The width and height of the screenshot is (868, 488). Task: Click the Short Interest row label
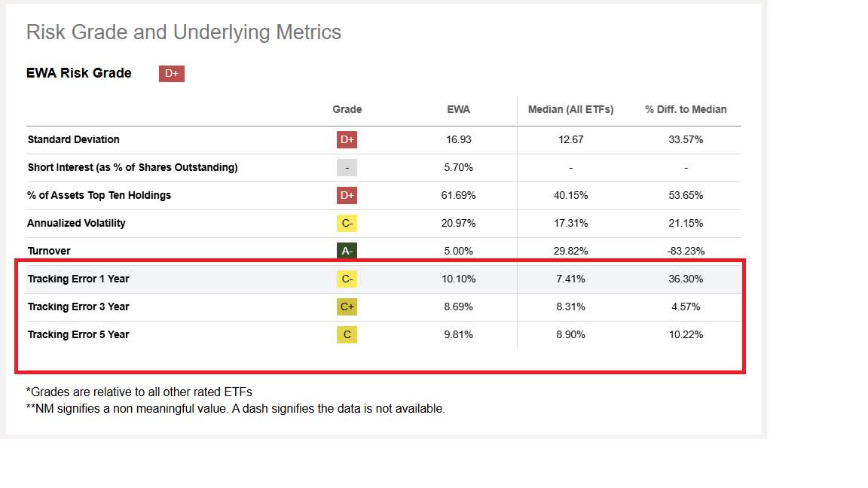point(133,167)
